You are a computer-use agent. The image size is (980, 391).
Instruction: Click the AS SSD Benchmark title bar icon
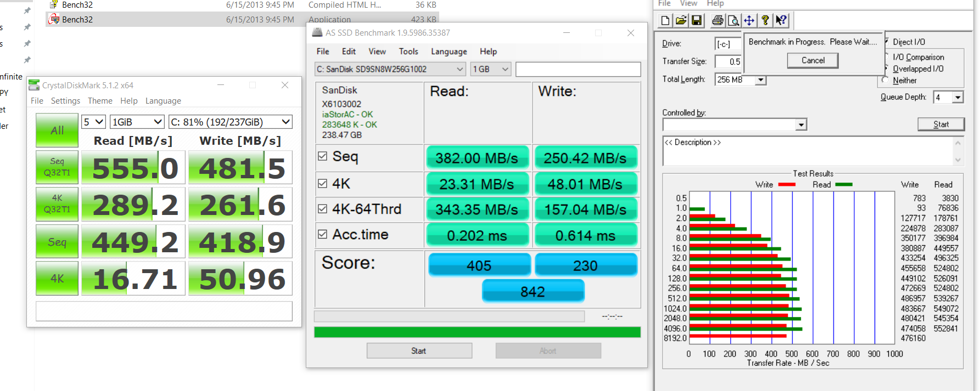(317, 32)
